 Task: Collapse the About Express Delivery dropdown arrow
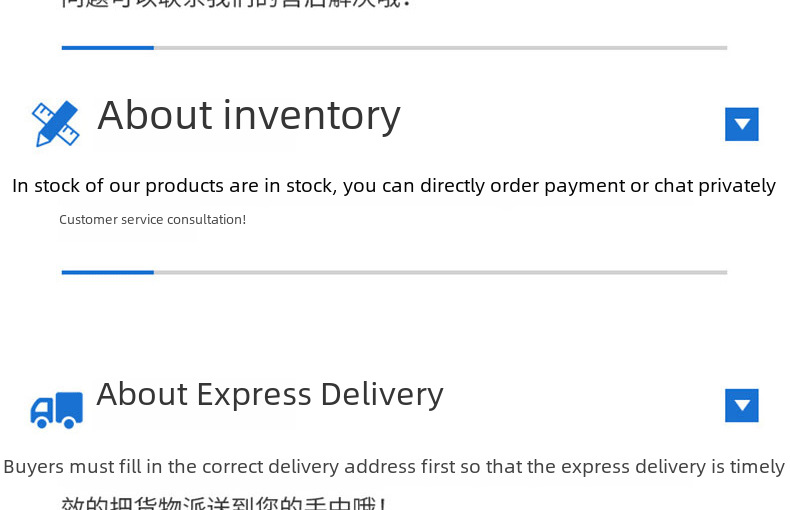741,405
